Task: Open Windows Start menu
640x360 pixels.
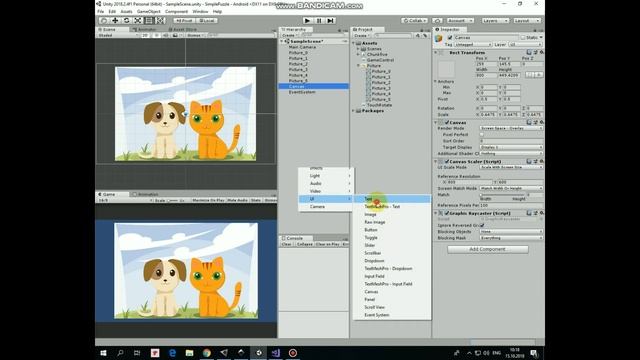Action: point(103,353)
